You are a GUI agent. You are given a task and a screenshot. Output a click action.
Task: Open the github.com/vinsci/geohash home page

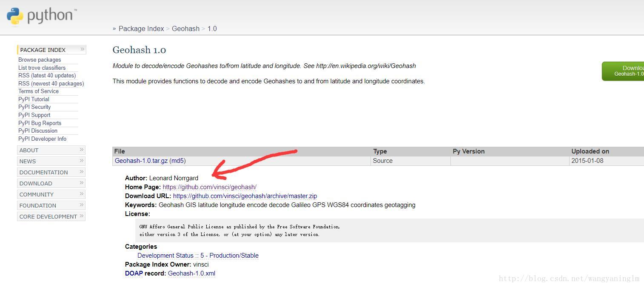pos(209,187)
